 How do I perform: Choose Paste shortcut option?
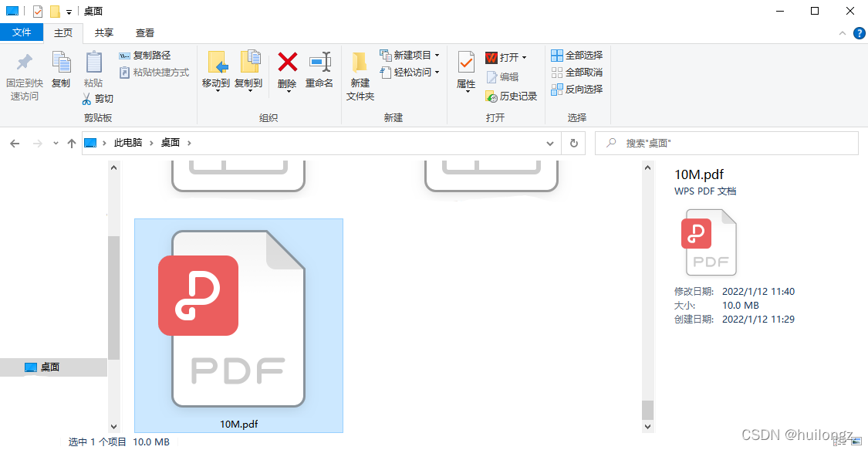[x=154, y=73]
